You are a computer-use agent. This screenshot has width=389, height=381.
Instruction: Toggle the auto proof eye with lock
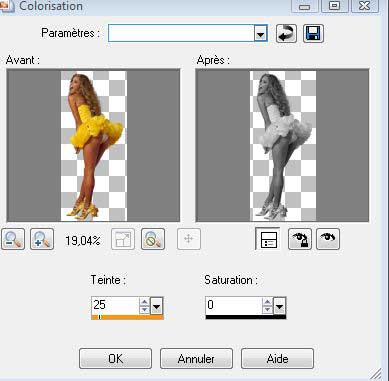tap(300, 239)
